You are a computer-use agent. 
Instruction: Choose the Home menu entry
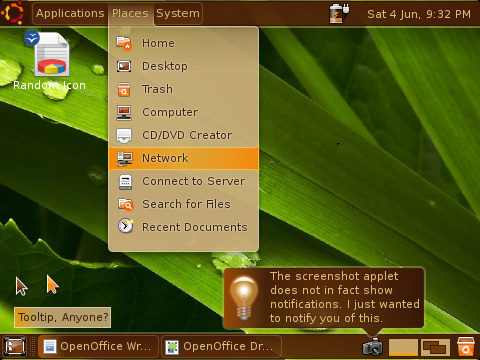point(184,43)
